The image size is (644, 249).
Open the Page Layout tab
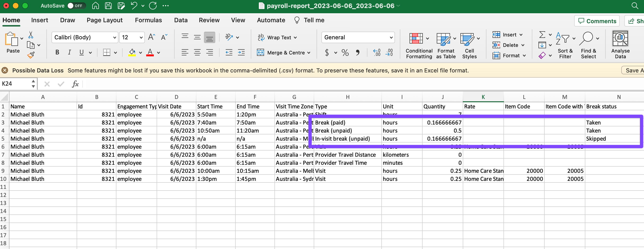click(x=105, y=20)
